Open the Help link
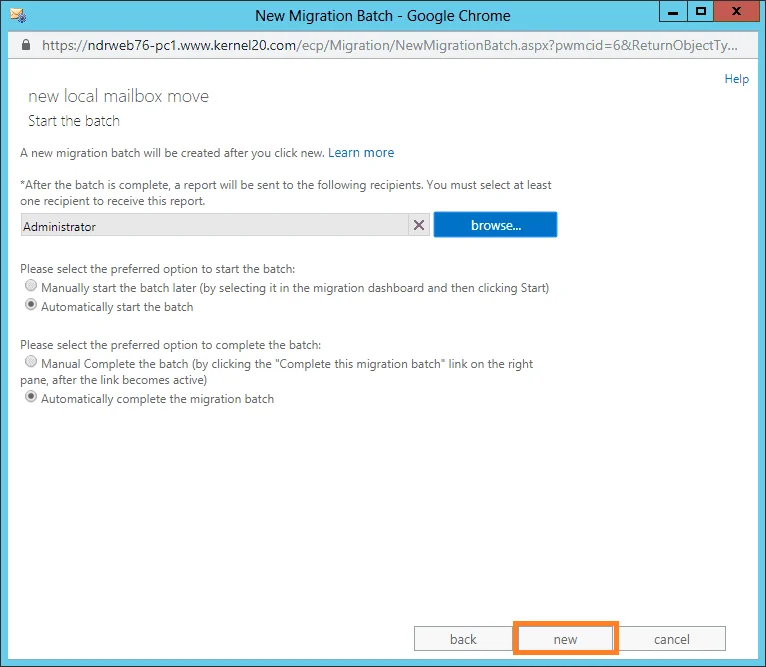Image resolution: width=766 pixels, height=667 pixels. [x=736, y=79]
